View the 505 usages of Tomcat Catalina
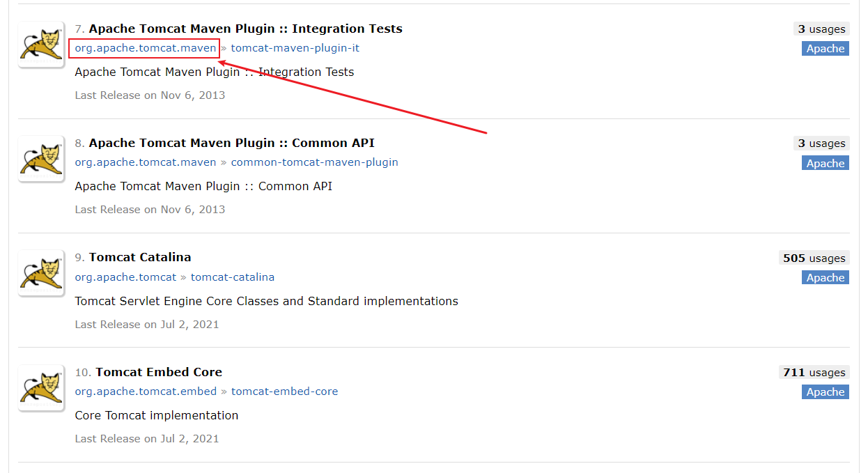868x473 pixels. pyautogui.click(x=814, y=258)
